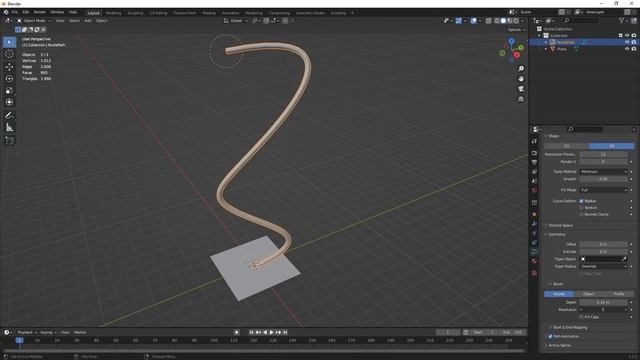Select the Select Box tool

[9, 42]
